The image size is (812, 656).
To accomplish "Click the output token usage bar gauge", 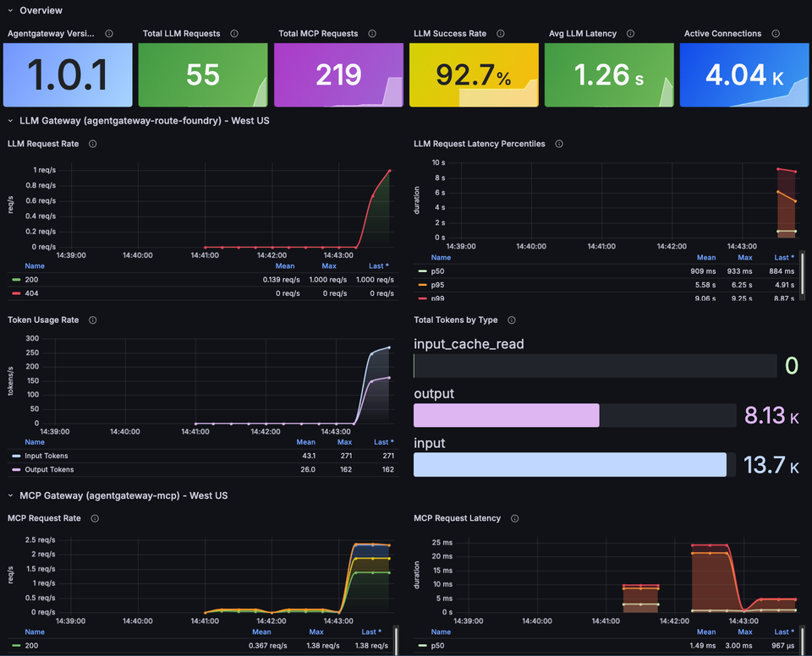I will 506,415.
